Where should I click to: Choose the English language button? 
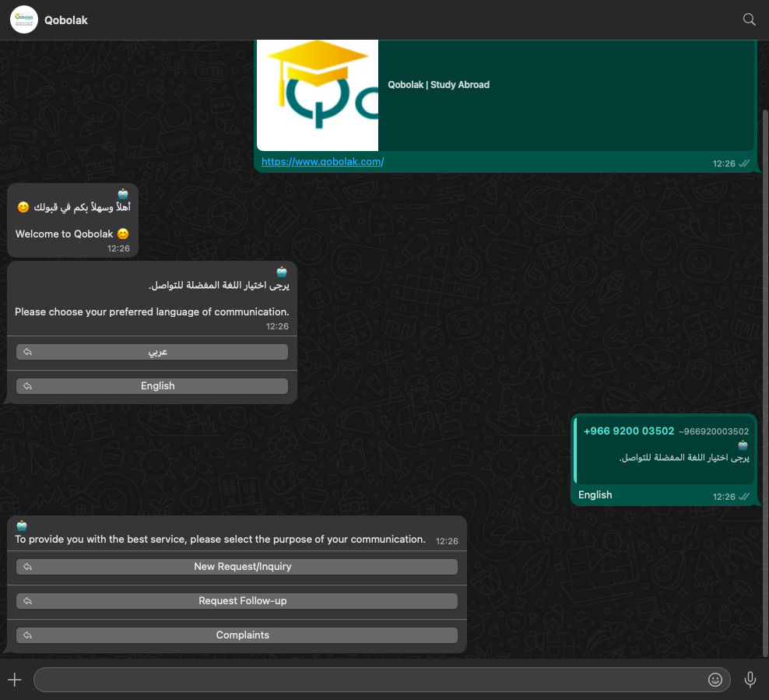(152, 386)
